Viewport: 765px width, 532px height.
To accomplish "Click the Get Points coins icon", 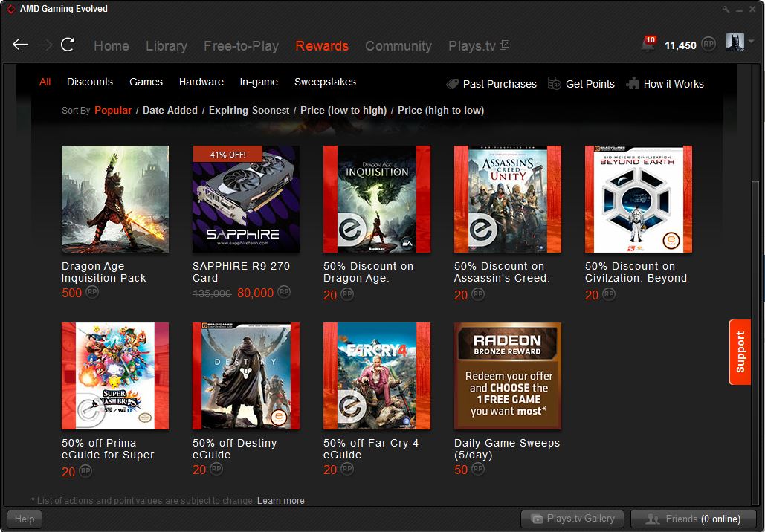I will tap(554, 84).
